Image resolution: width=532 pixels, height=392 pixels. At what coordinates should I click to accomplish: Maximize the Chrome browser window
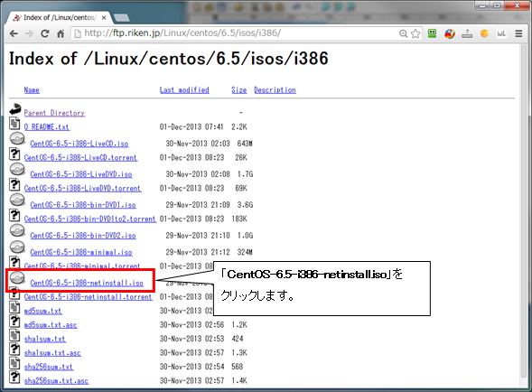(497, 5)
